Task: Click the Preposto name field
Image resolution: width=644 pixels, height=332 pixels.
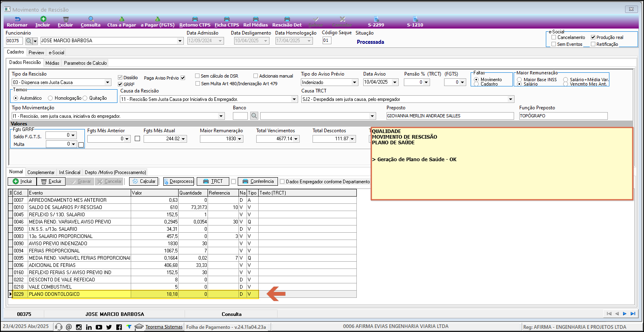Action: point(450,116)
